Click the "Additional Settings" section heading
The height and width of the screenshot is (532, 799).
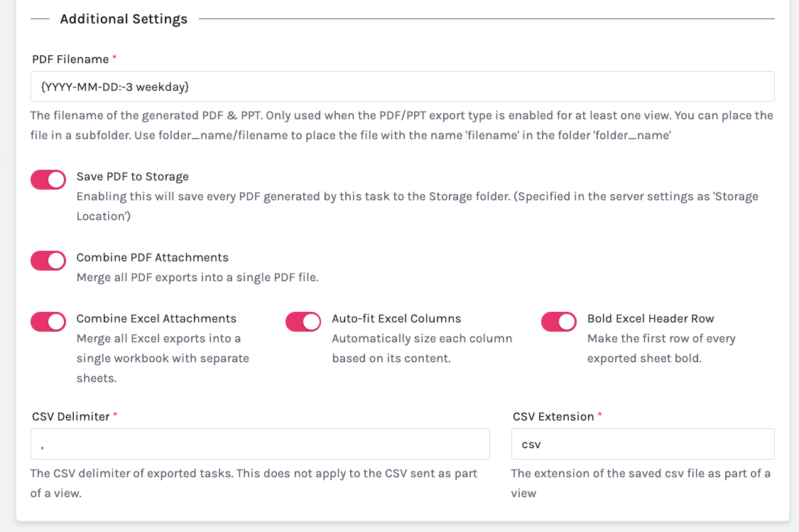click(124, 19)
